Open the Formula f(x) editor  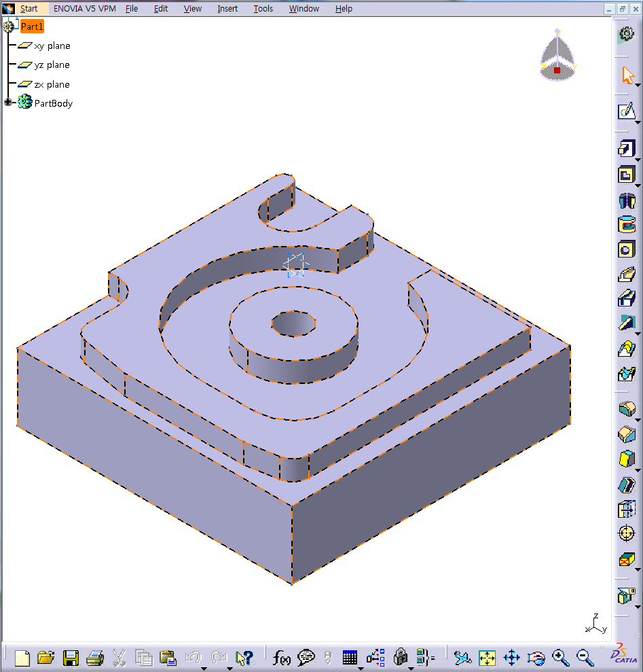[281, 657]
